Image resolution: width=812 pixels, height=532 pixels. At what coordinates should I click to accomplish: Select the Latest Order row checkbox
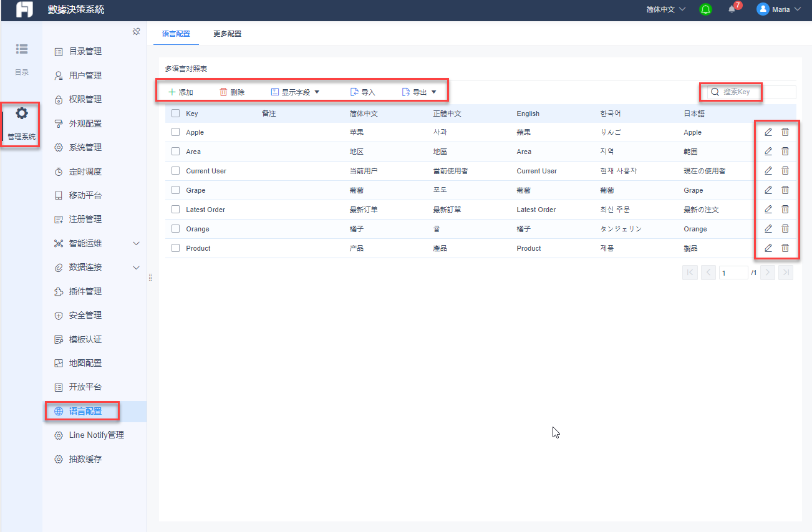coord(175,210)
